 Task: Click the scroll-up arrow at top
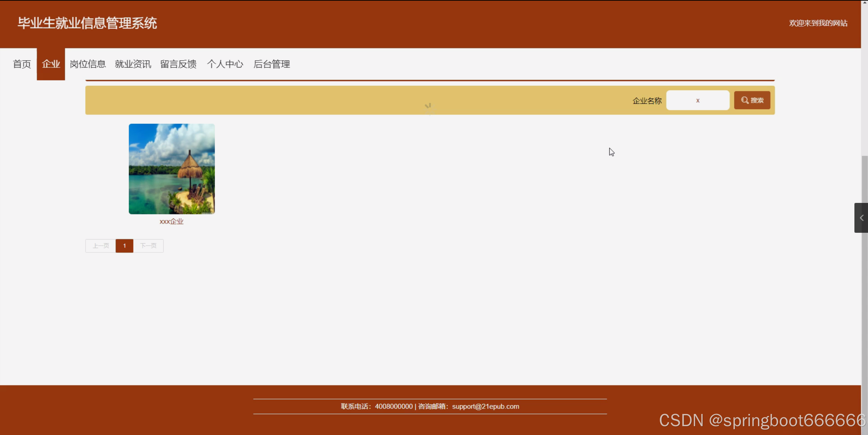(864, 2)
